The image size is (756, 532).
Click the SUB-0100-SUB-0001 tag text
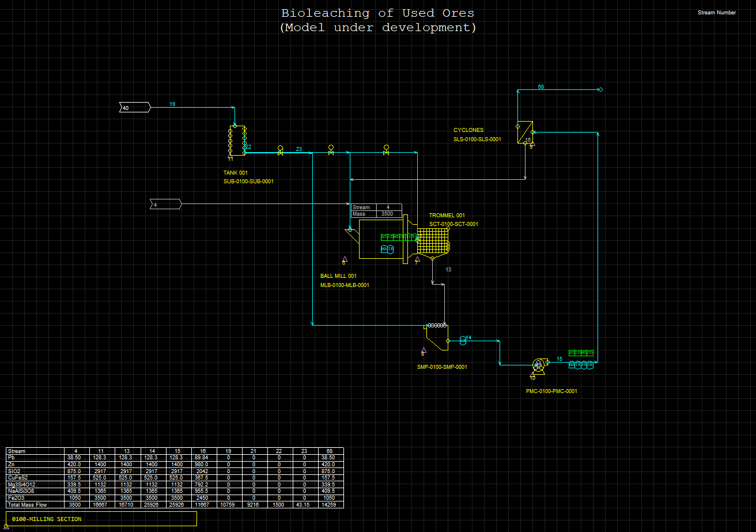(x=248, y=182)
